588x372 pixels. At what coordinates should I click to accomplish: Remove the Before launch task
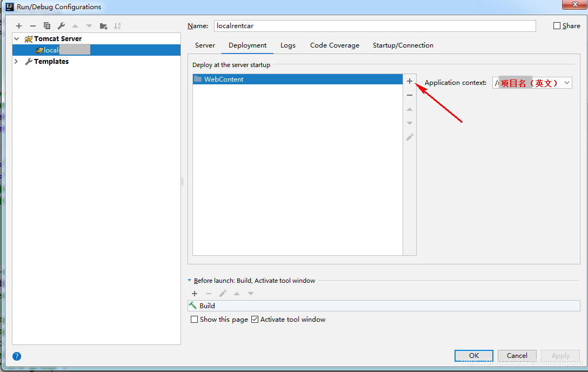[209, 294]
